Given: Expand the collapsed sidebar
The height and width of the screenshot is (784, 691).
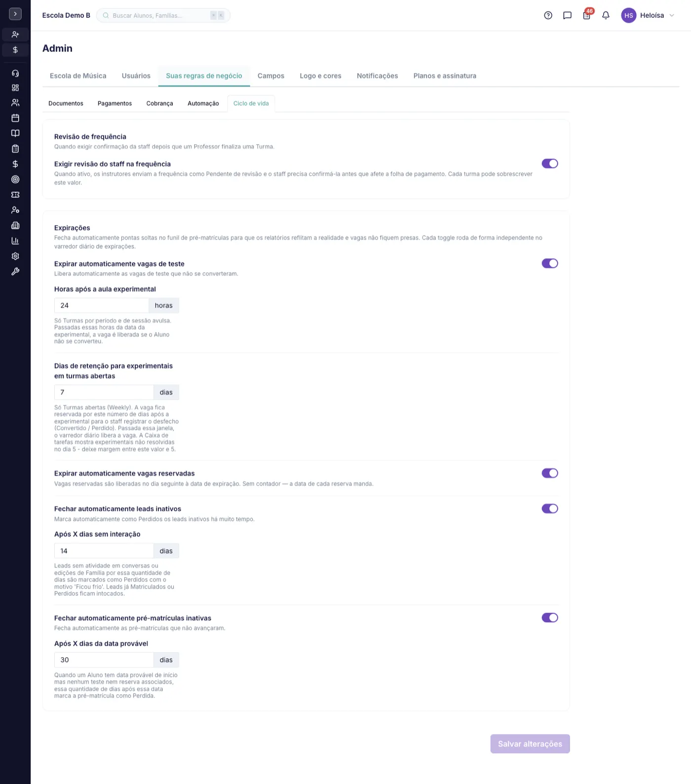Looking at the screenshot, I should (15, 14).
